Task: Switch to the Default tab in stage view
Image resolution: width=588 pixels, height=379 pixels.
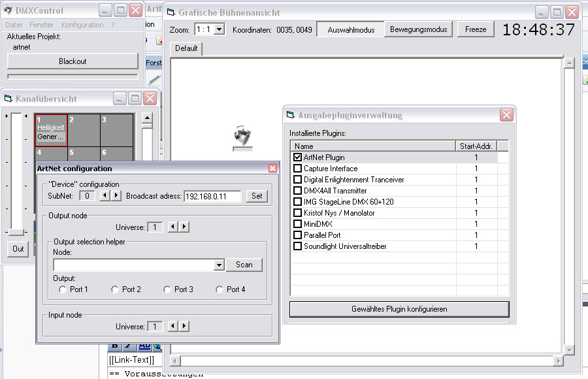Action: point(187,48)
